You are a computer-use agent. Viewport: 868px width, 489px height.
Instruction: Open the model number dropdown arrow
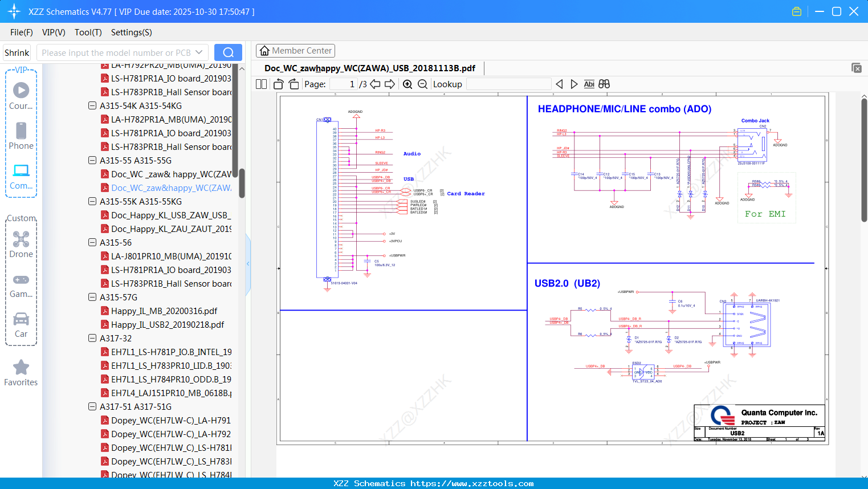click(x=199, y=52)
